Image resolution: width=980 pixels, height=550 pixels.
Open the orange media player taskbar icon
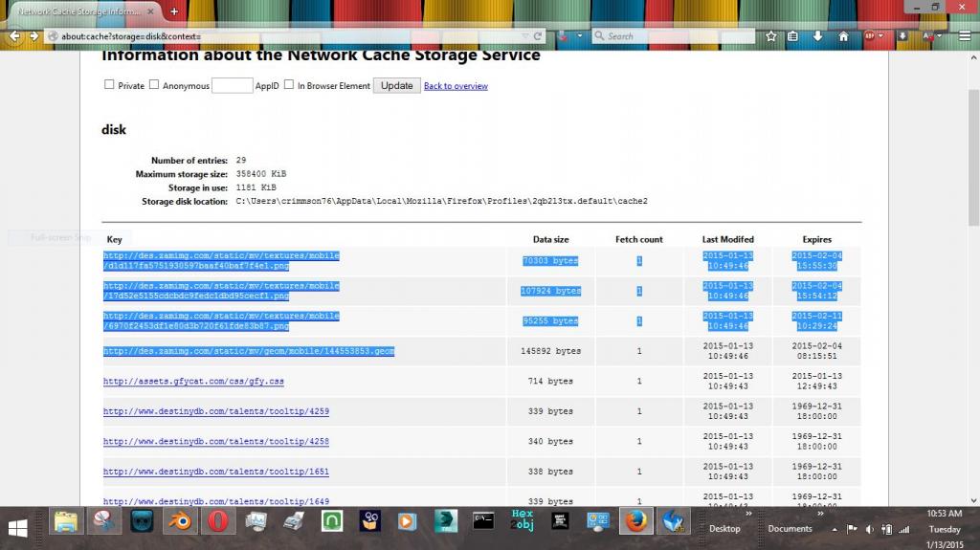[407, 521]
